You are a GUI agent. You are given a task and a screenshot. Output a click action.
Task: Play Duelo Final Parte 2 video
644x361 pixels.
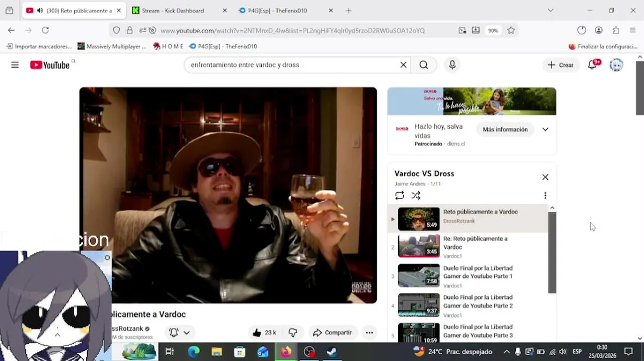pyautogui.click(x=468, y=305)
